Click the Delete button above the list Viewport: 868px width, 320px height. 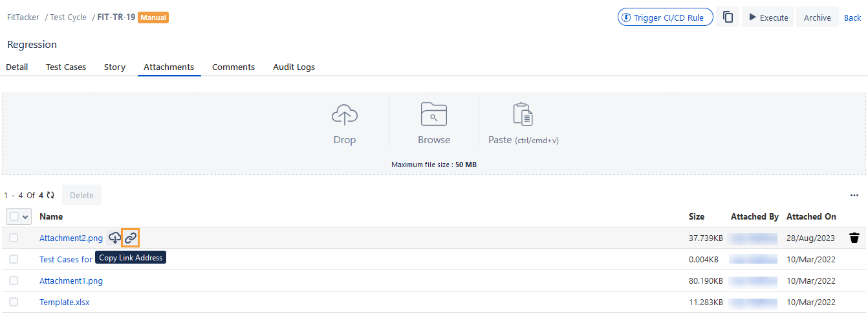point(81,195)
